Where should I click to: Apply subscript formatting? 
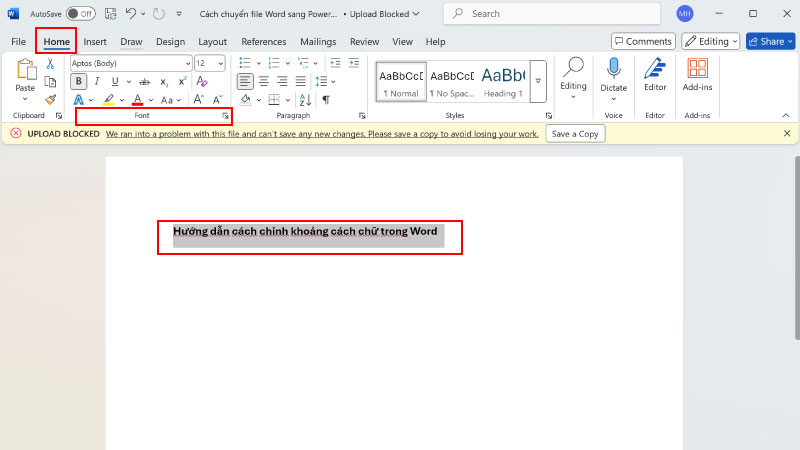(163, 82)
